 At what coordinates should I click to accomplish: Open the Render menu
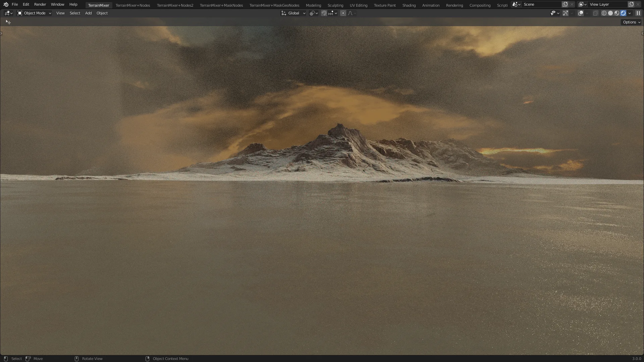[40, 4]
